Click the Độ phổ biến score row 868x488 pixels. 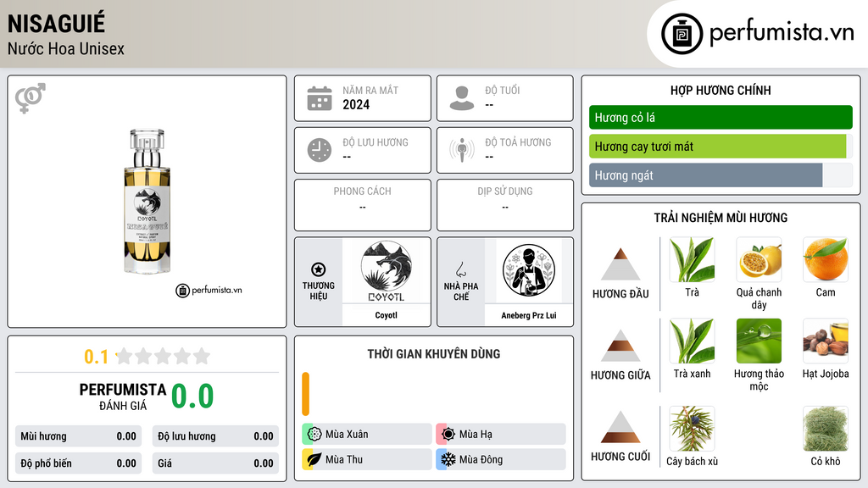pyautogui.click(x=78, y=463)
